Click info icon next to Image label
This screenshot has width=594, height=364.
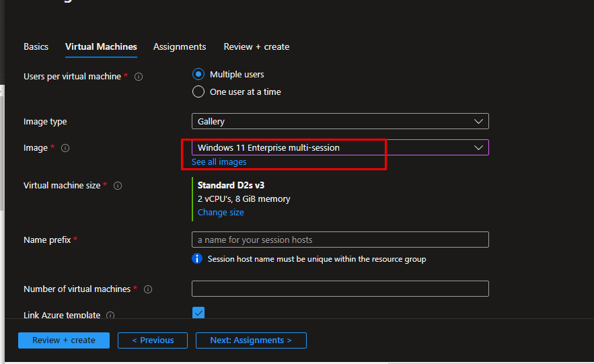point(65,148)
